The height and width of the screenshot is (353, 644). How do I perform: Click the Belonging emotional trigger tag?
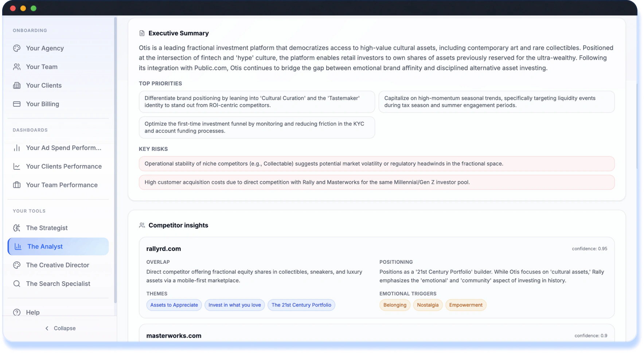coord(395,305)
